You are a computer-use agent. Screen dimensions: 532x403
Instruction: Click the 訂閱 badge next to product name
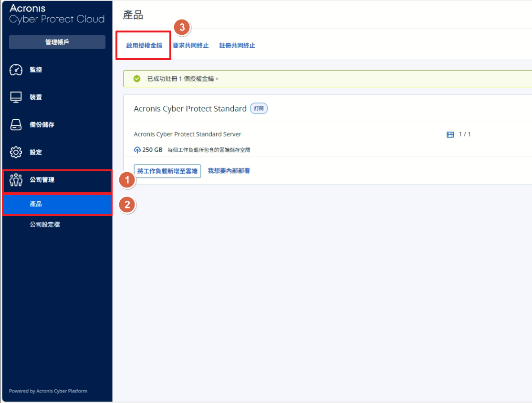[259, 109]
